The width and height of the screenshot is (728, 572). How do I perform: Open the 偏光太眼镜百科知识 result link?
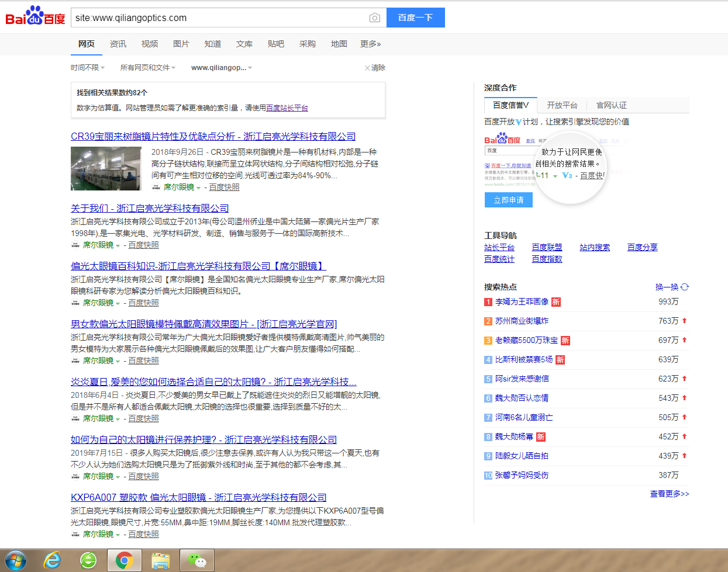click(198, 266)
